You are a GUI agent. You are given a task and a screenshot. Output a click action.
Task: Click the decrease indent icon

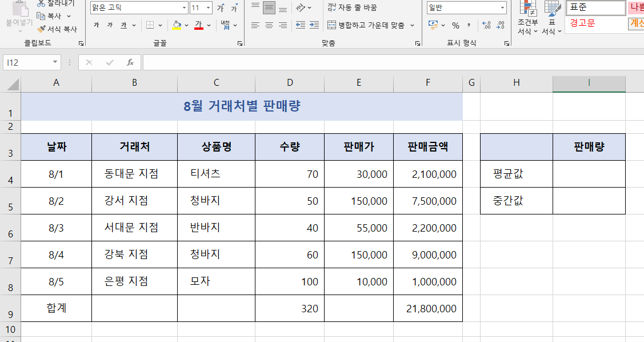tap(301, 25)
